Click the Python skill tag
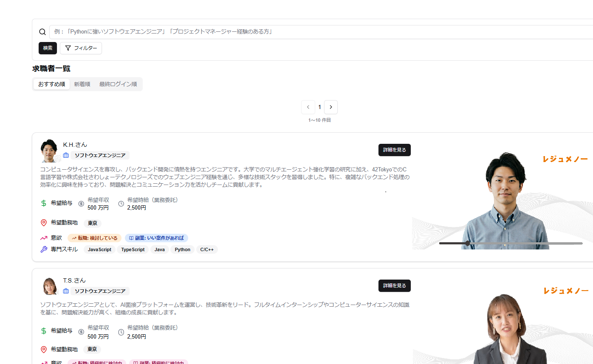Viewport: 593px width, 364px height. 183,249
